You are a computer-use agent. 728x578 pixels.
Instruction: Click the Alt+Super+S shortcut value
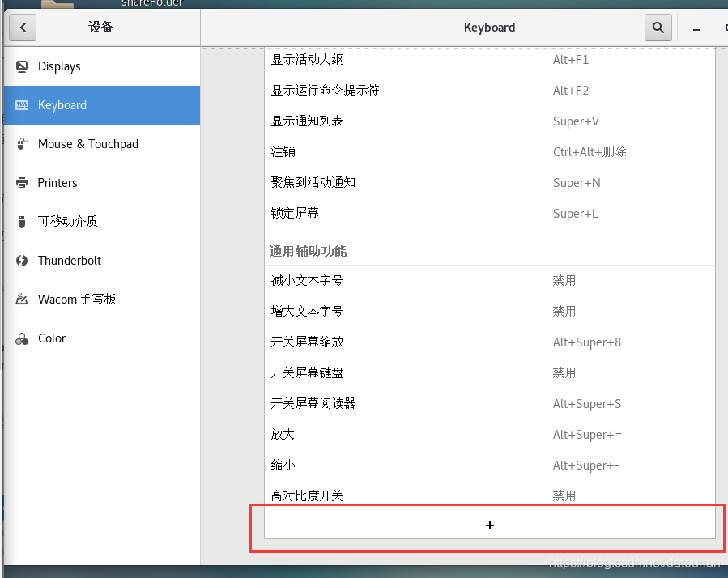coord(587,404)
